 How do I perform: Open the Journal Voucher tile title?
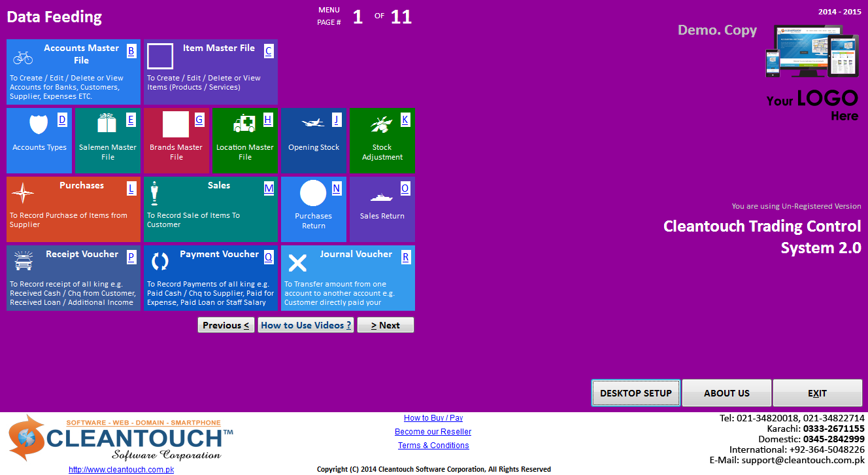coord(356,254)
